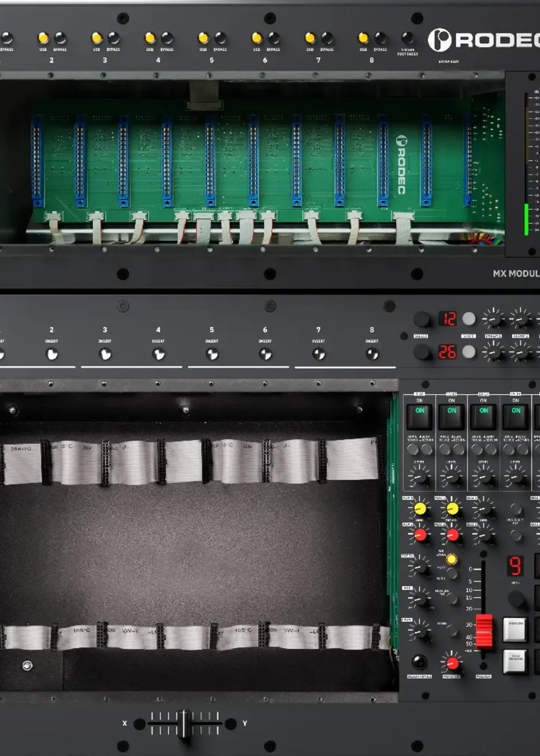
Task: Click the red LED display showing 26
Action: point(447,352)
